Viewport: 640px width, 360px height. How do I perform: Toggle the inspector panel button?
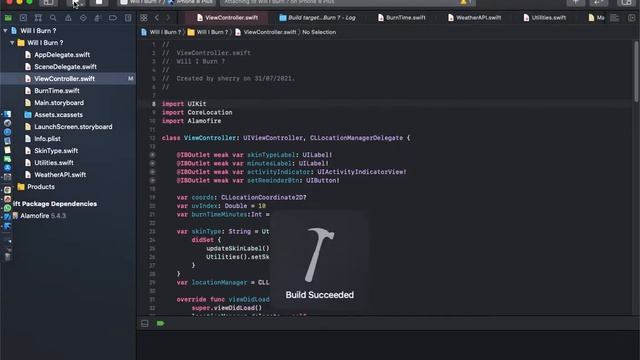point(627,2)
